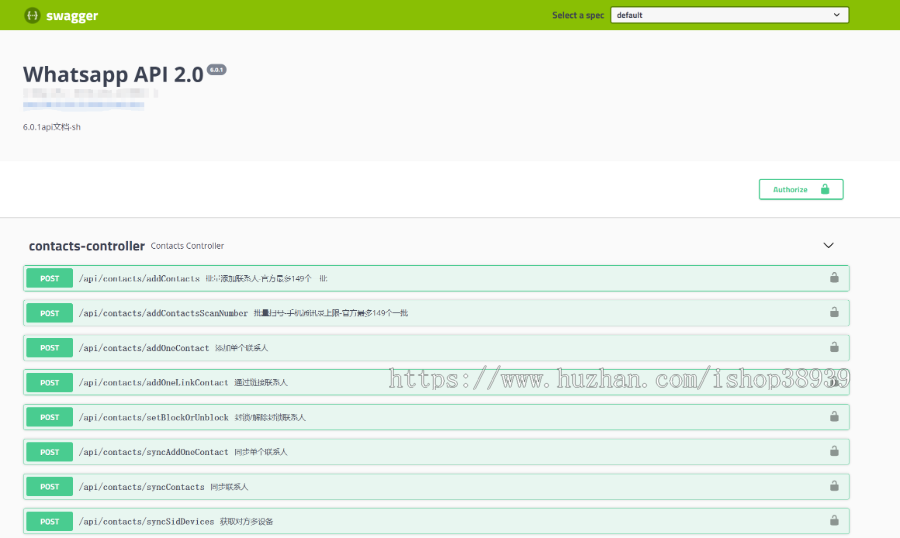900x538 pixels.
Task: Expand POST /api/contacts/addOneLinkContact endpoint
Action: point(436,382)
